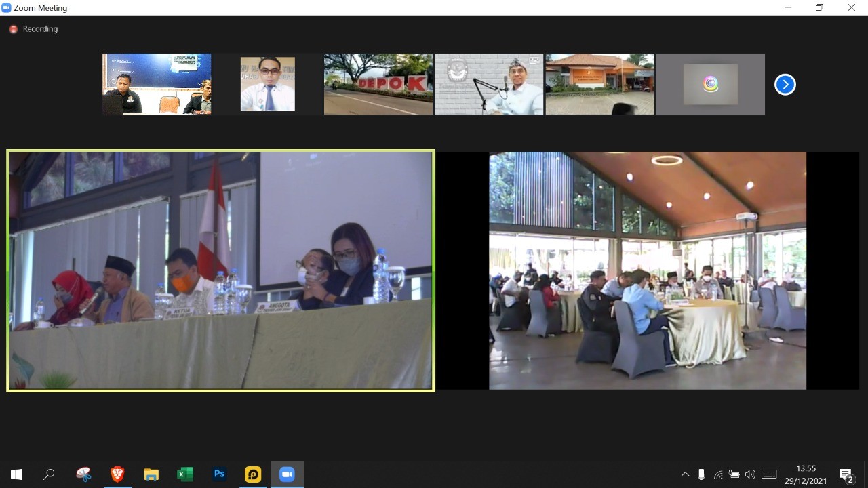Open Windows taskbar search
Image resolution: width=868 pixels, height=488 pixels.
(49, 474)
